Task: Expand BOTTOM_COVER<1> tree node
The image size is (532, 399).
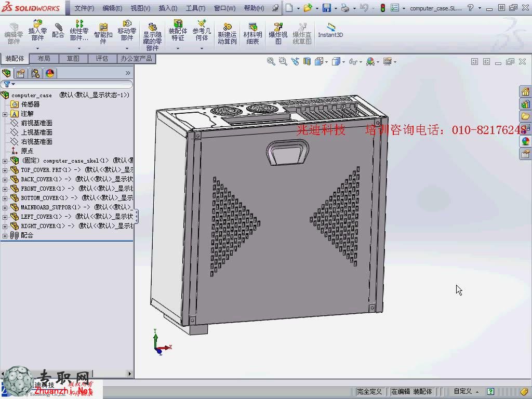Action: pyautogui.click(x=5, y=198)
